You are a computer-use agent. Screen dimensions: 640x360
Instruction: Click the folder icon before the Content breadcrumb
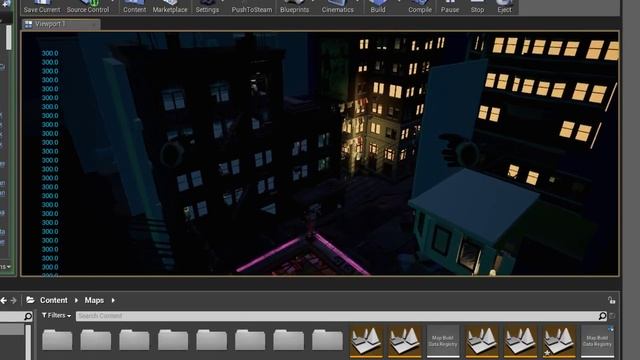click(x=30, y=300)
